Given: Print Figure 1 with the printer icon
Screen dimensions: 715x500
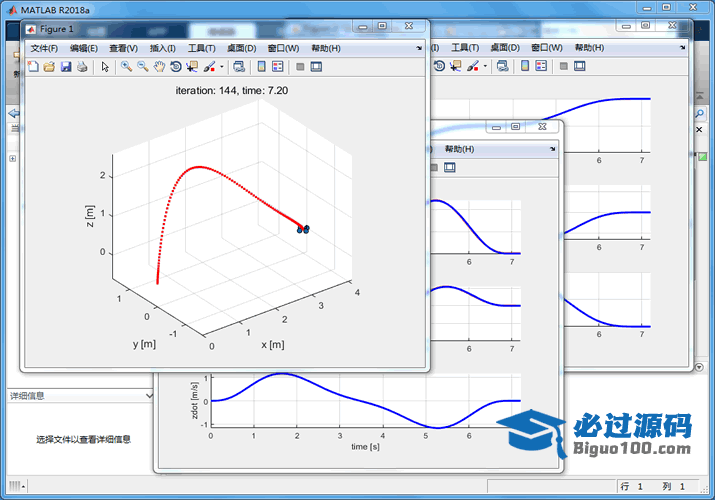Looking at the screenshot, I should coord(82,67).
